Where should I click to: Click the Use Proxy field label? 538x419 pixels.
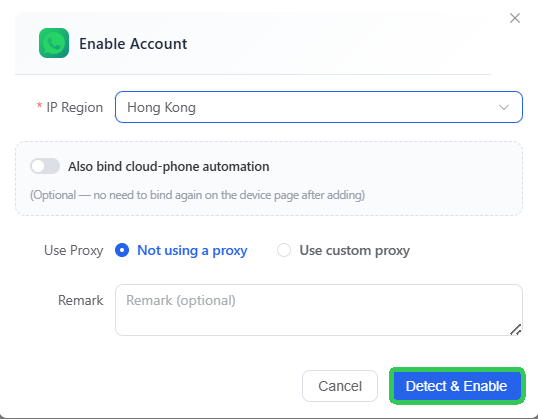[73, 251]
